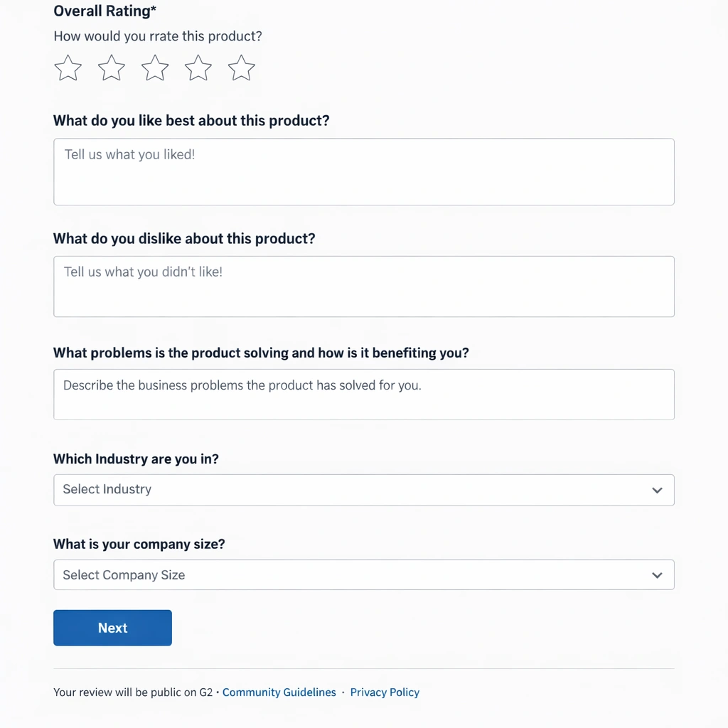Click the "What do you dislike" label
The image size is (728, 728).
point(184,239)
